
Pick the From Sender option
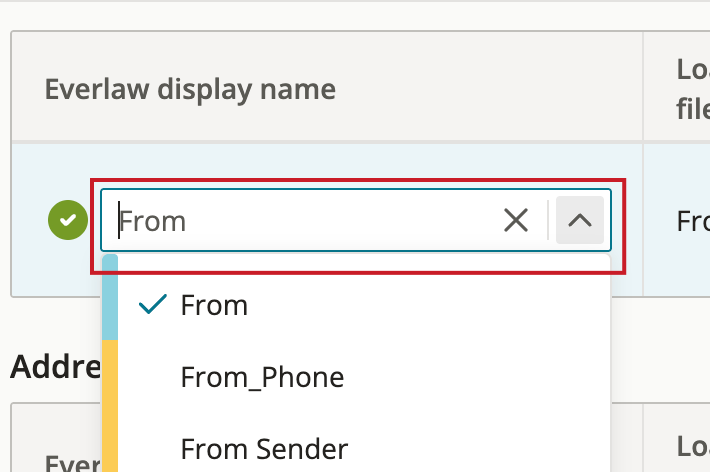tap(356, 448)
